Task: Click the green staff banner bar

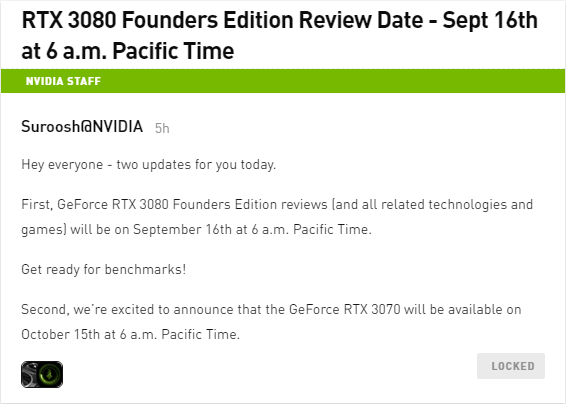Action: tap(283, 81)
